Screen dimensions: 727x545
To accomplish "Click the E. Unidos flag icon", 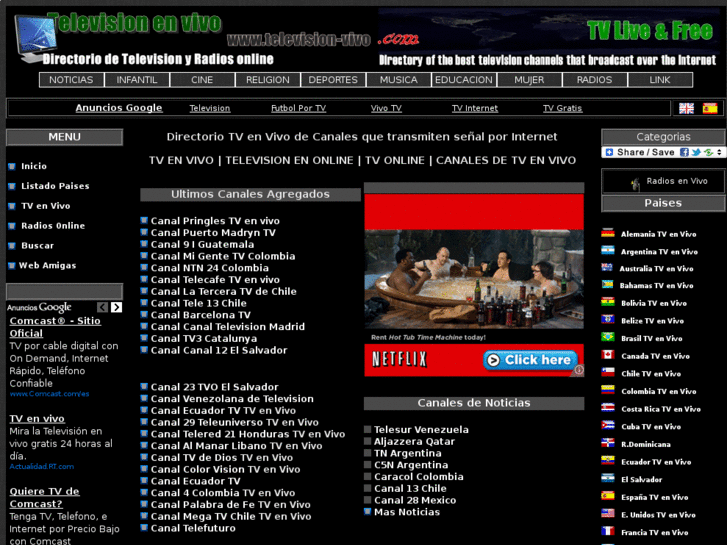I will (x=608, y=514).
